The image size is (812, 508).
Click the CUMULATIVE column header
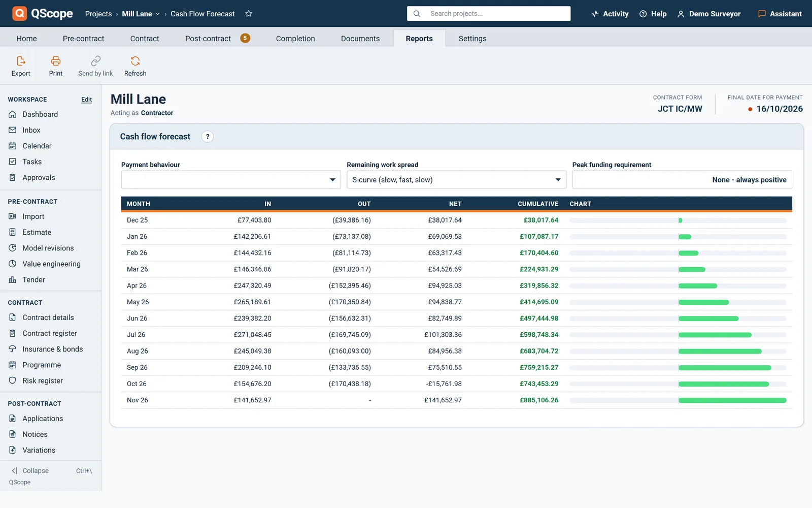pos(538,204)
